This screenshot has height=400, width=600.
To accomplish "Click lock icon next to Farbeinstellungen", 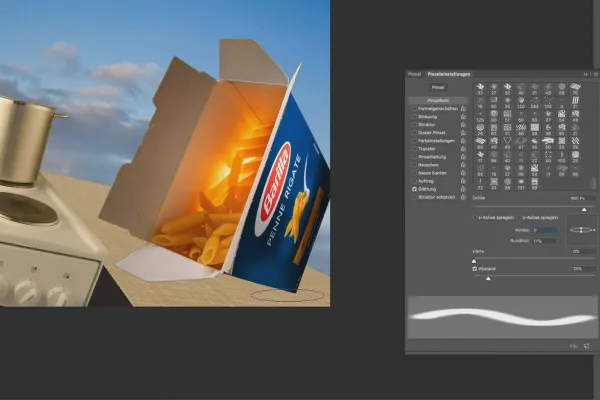I will pyautogui.click(x=463, y=141).
